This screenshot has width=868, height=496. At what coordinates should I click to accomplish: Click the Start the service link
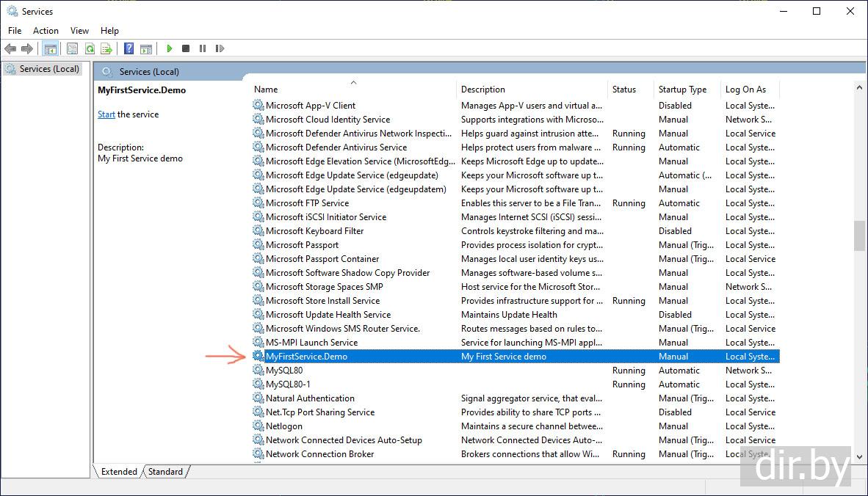[x=106, y=114]
